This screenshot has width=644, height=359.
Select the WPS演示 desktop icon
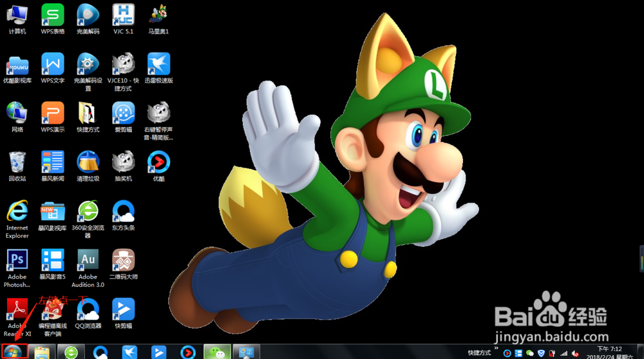[53, 117]
